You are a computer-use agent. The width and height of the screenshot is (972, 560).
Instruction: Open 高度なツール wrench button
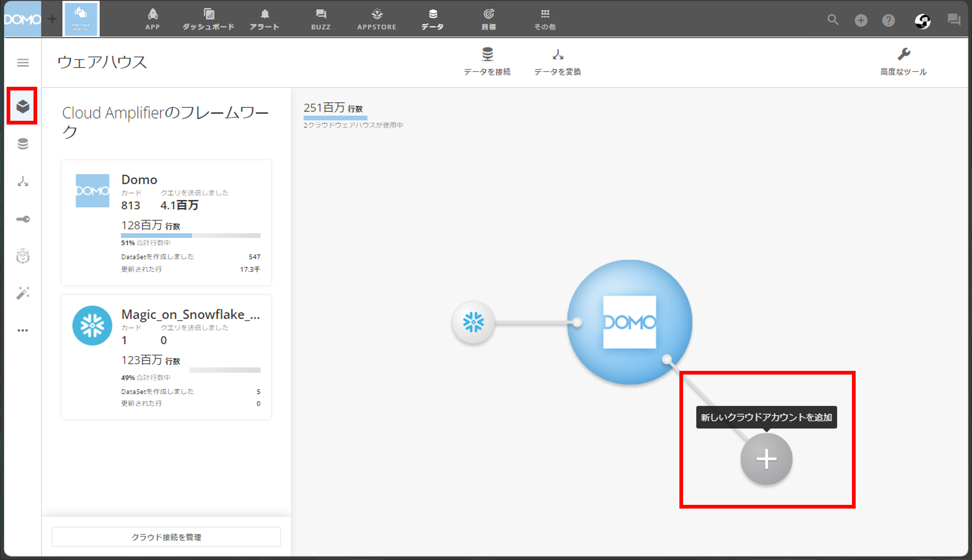tap(904, 61)
